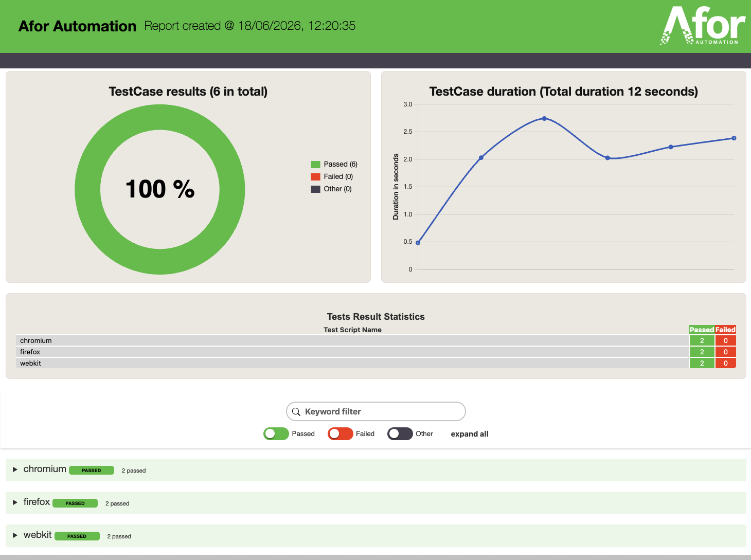Screen dimensions: 751x560
Task: Click the Passed column header in statistics
Action: click(x=702, y=330)
